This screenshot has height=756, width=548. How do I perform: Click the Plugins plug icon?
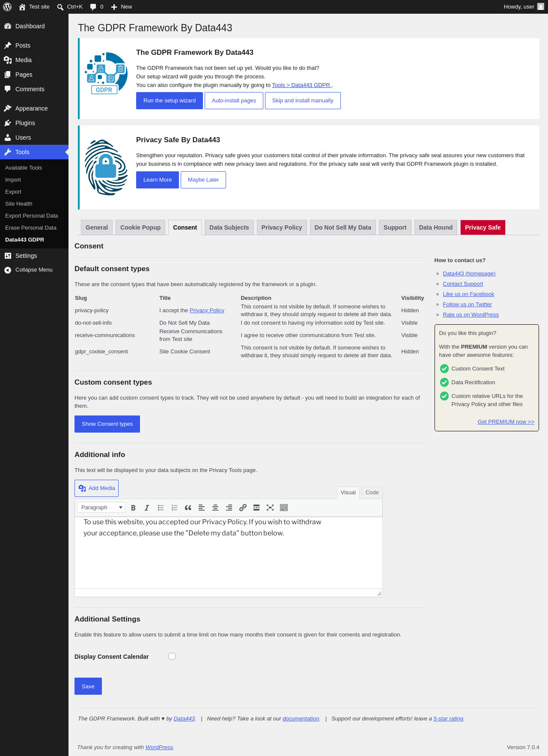click(x=8, y=123)
